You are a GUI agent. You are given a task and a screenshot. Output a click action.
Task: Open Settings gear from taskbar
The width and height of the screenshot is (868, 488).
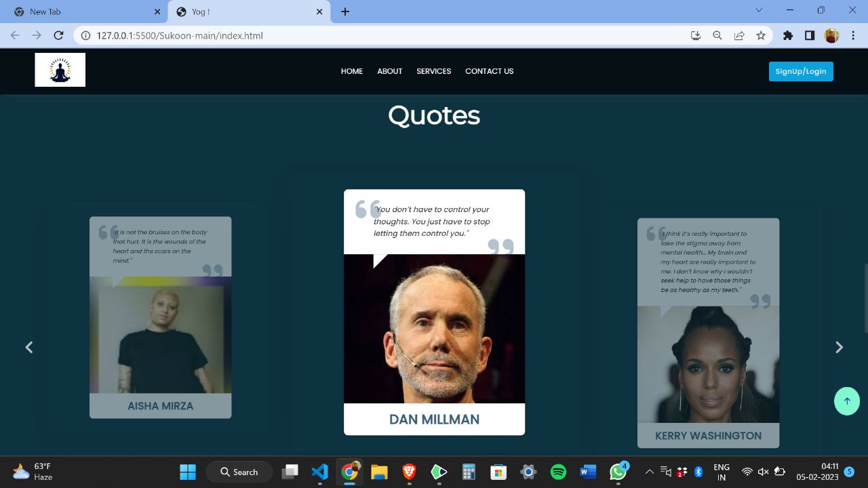pos(528,472)
